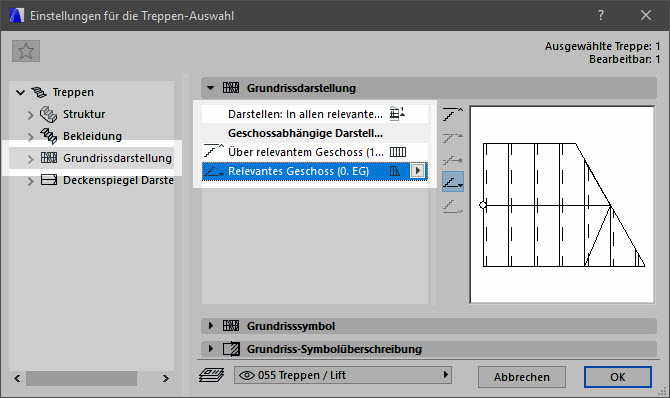Close the Einstellungen dialog window
Viewport: 670px width, 398px height.
tap(646, 15)
